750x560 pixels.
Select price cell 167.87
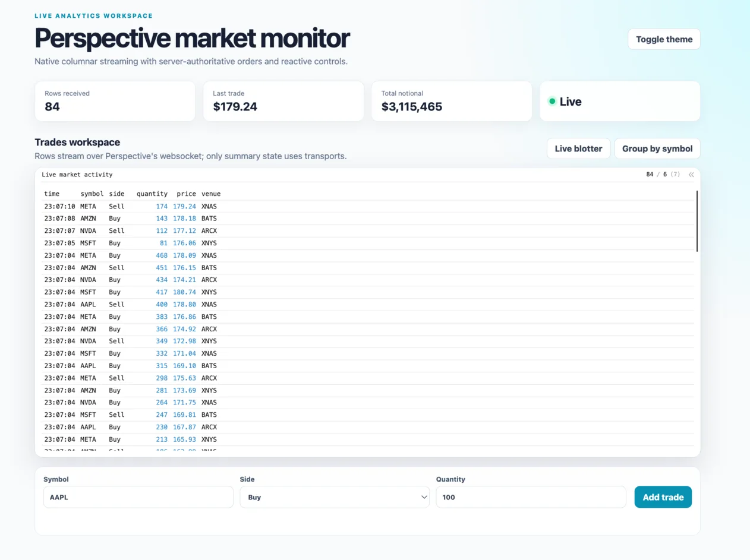184,427
